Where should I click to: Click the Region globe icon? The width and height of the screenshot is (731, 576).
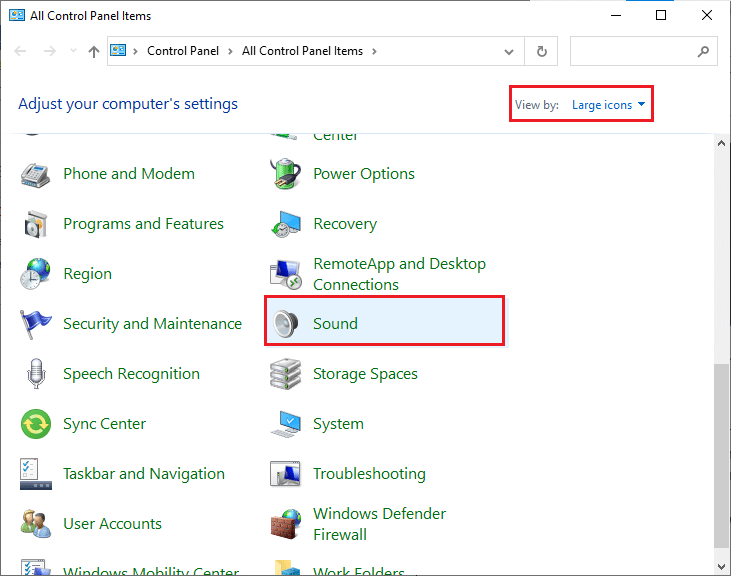click(x=36, y=274)
